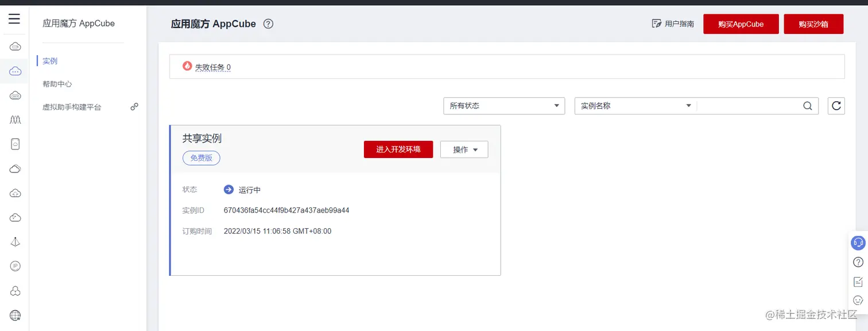Open the customer service headset icon
The width and height of the screenshot is (868, 331).
858,243
